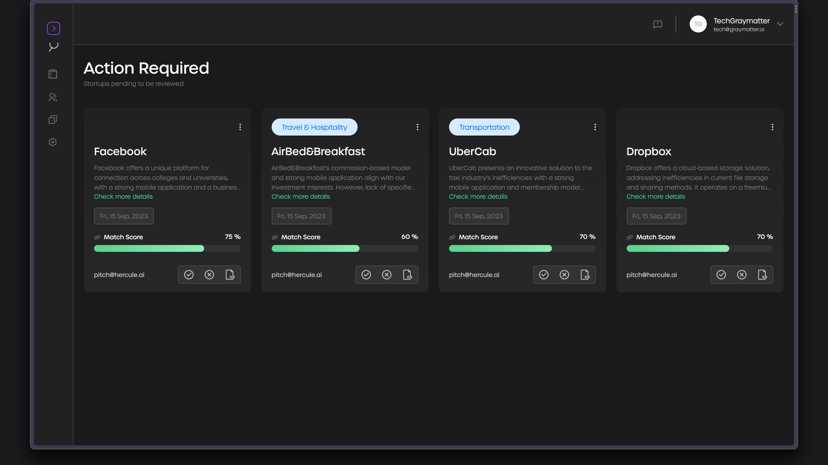The height and width of the screenshot is (465, 828).
Task: Open the AirBed&Breakfast document icon
Action: point(407,274)
